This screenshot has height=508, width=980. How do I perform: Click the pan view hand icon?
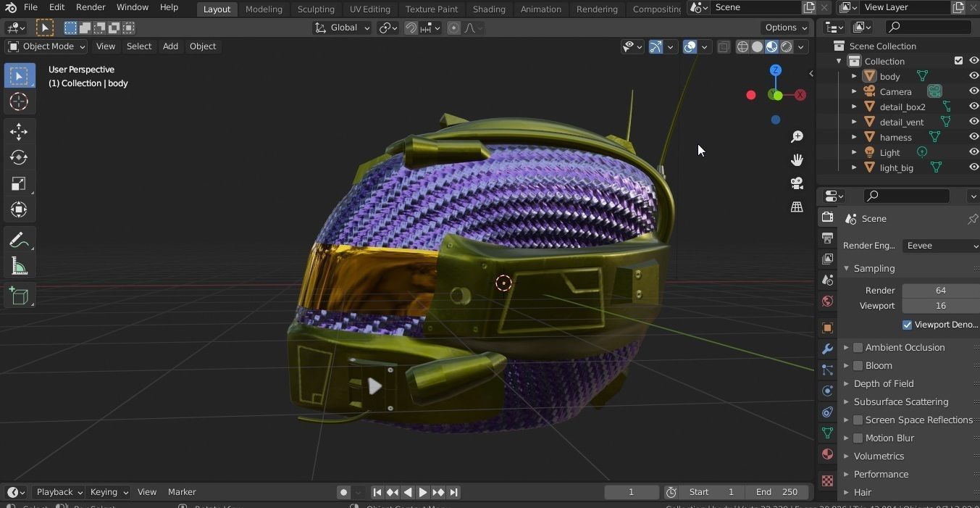[x=797, y=159]
